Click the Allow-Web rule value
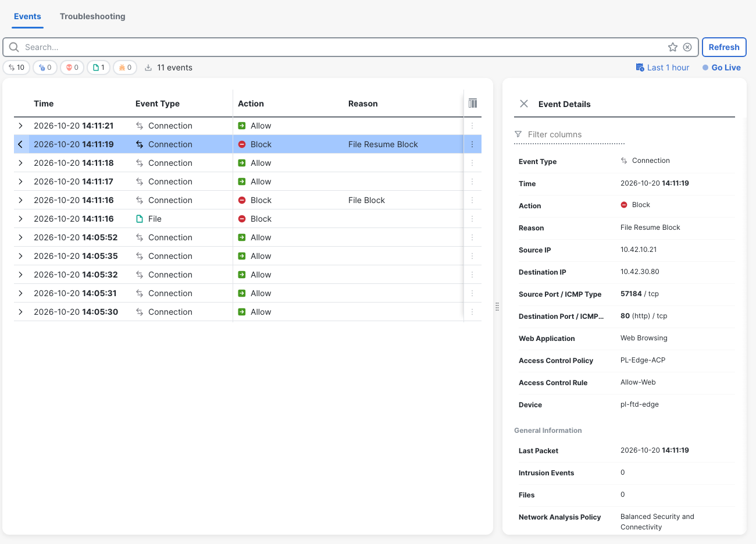 [638, 382]
